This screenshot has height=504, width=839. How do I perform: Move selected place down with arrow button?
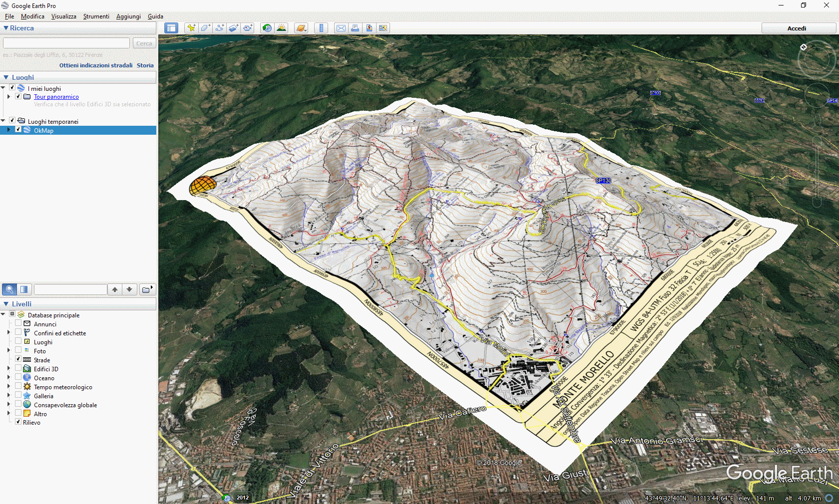129,289
